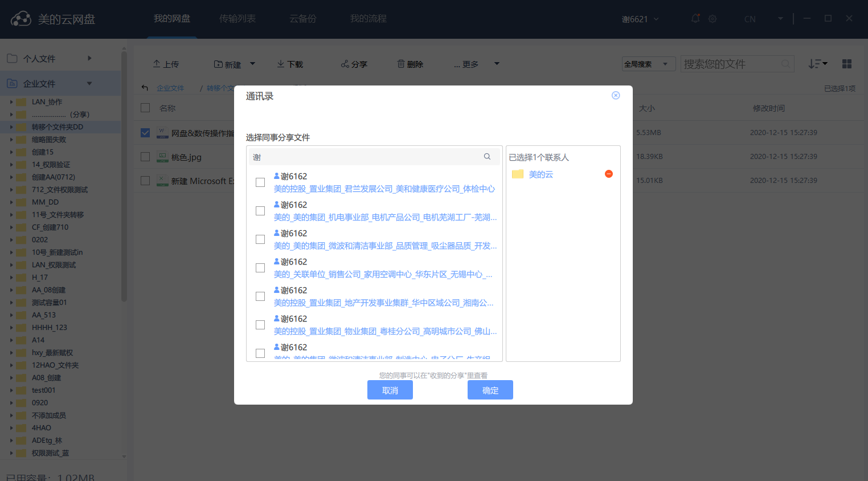
Task: Switch to grid view layout
Action: point(846,64)
